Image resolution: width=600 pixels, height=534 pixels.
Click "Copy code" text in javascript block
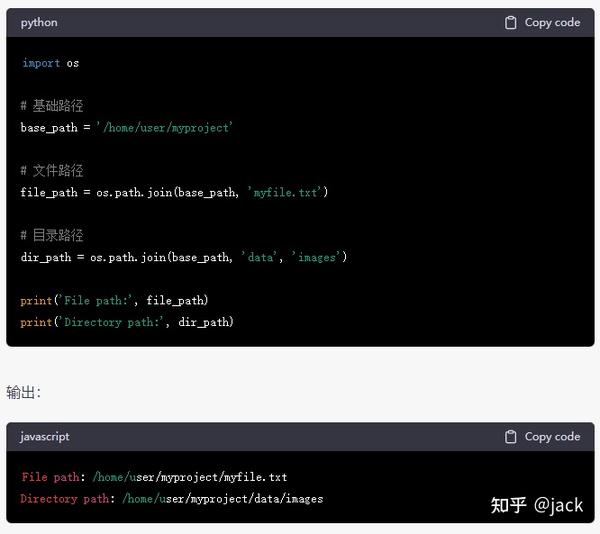pyautogui.click(x=552, y=436)
